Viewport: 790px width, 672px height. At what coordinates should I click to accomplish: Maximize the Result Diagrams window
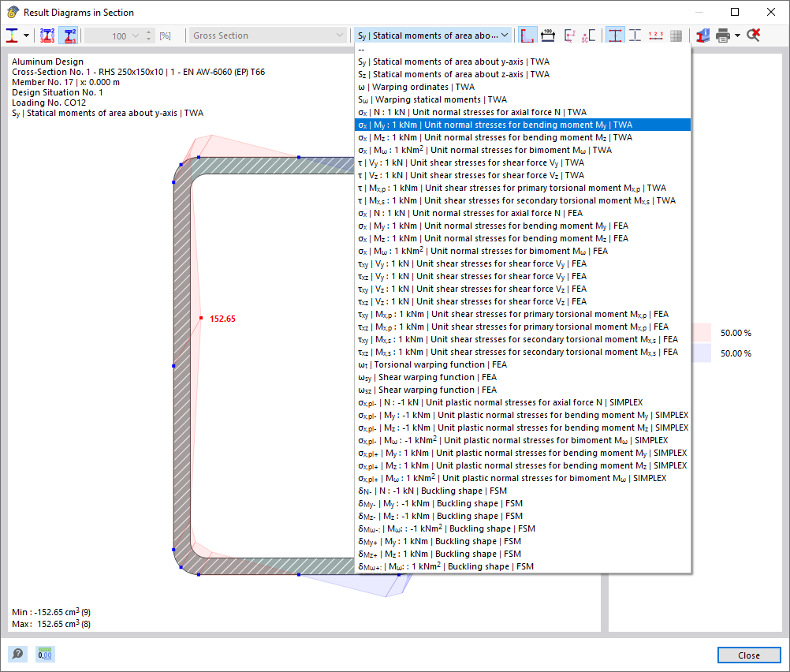(735, 12)
